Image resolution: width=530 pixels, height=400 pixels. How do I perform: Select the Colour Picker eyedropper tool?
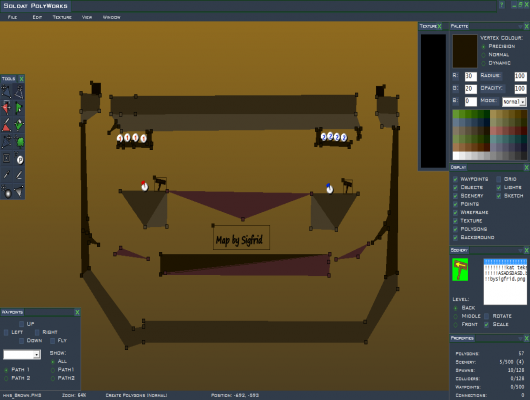6,175
